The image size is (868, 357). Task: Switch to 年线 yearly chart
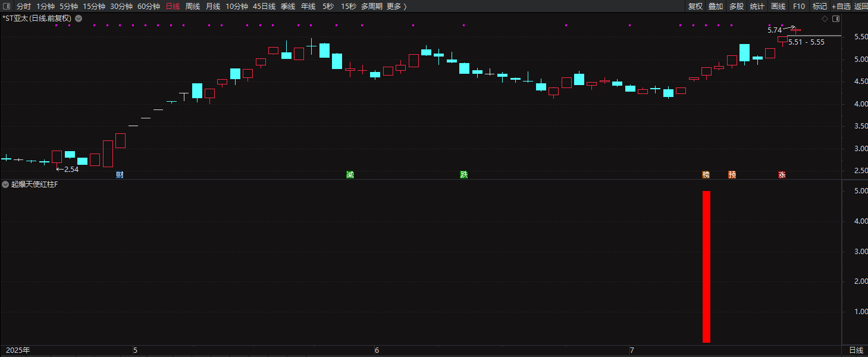click(x=308, y=6)
